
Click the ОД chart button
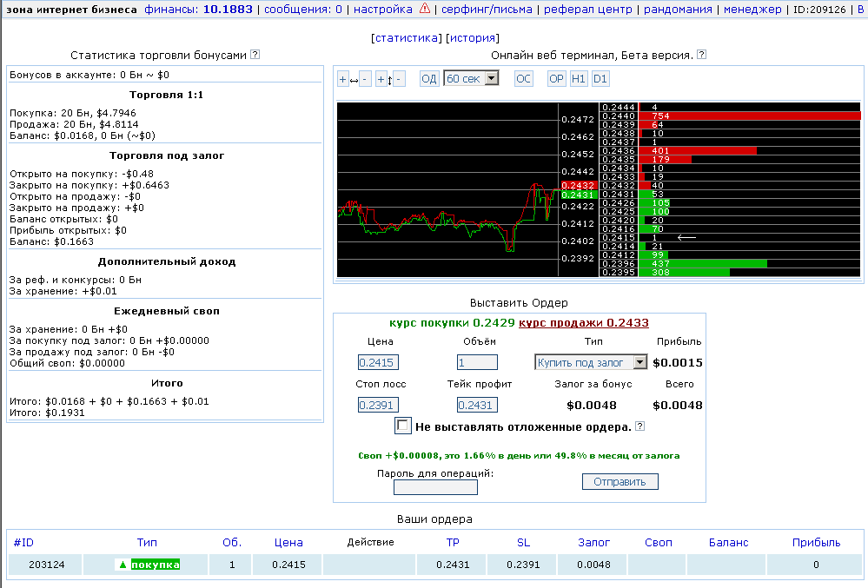pos(429,79)
